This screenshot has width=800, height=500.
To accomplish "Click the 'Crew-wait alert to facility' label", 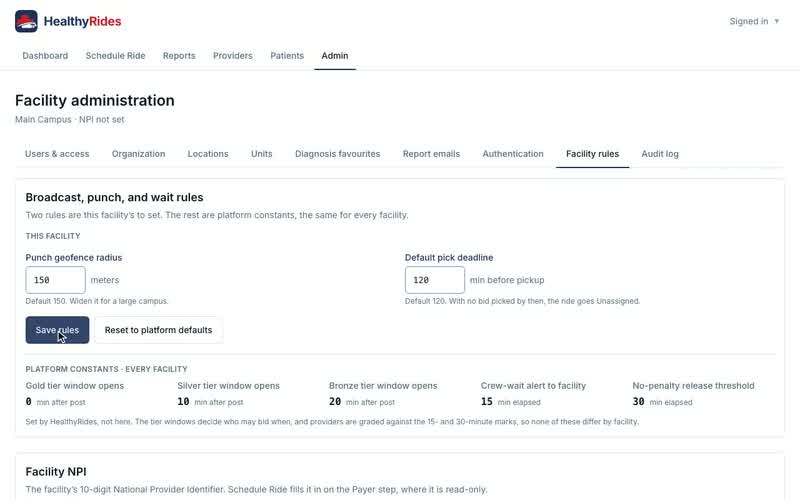I will click(533, 386).
